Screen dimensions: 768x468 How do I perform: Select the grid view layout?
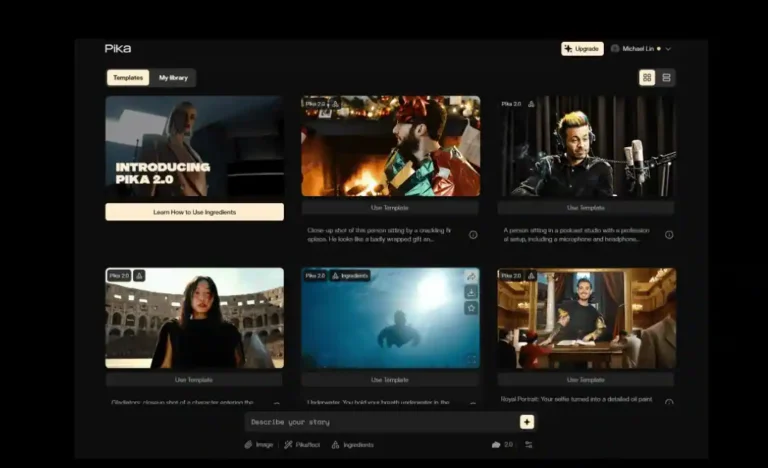(x=647, y=77)
